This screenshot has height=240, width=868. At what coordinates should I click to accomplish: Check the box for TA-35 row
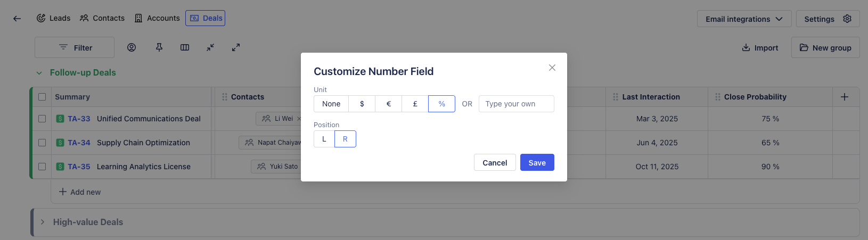point(42,167)
